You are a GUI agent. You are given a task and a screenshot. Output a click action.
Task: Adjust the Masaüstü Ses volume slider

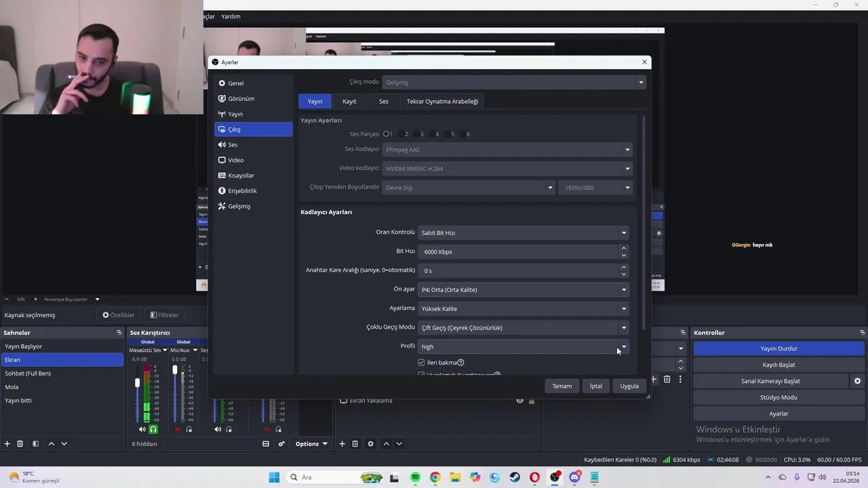[137, 384]
